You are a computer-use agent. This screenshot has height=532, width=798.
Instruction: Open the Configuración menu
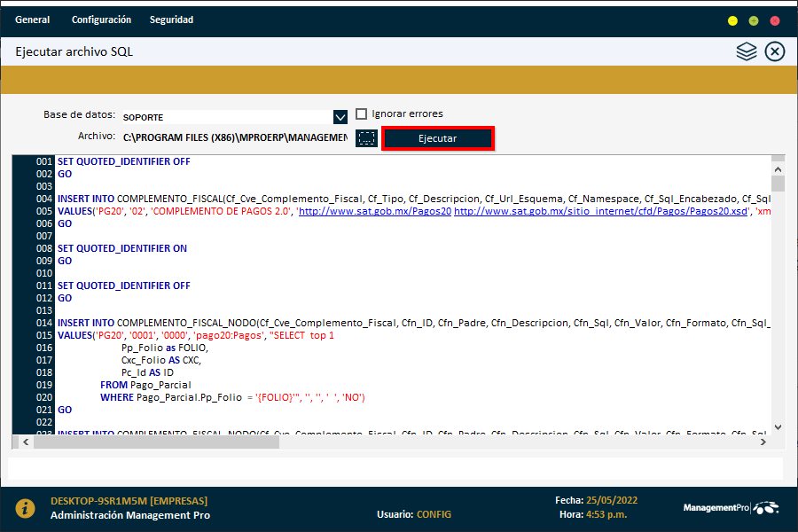(101, 20)
